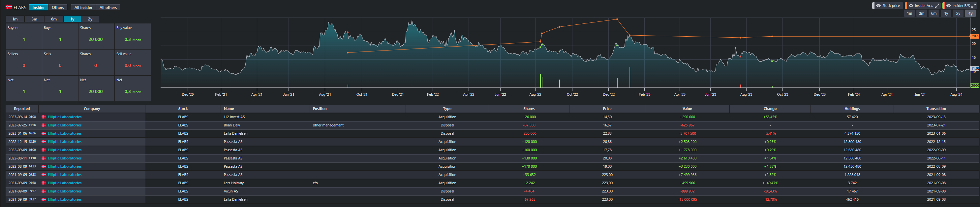Switch to the Others tab
This screenshot has width=980, height=207.
coord(58,8)
